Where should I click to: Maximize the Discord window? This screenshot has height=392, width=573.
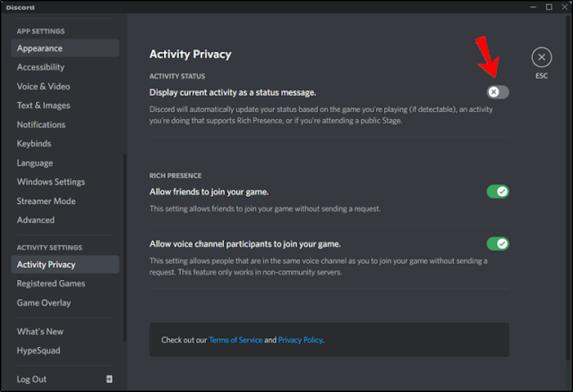(549, 7)
